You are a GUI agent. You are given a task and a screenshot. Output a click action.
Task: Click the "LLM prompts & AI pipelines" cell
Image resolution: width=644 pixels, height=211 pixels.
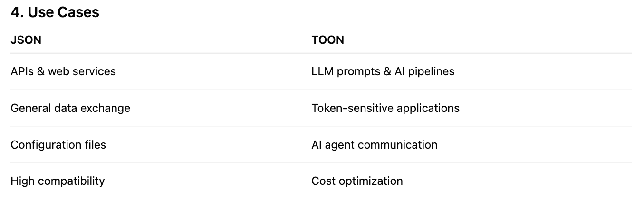(x=383, y=71)
